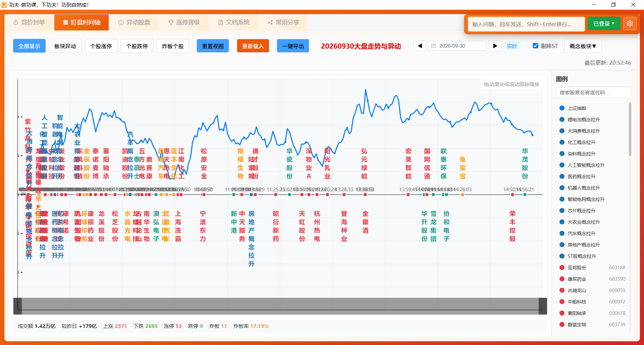The image size is (644, 345).
Task: Open the 概念板块 dropdown
Action: coord(583,46)
